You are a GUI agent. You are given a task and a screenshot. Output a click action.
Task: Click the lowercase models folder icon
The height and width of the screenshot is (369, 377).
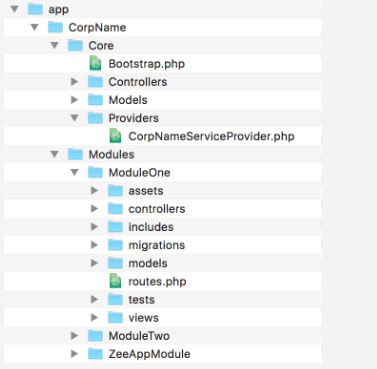click(x=115, y=263)
